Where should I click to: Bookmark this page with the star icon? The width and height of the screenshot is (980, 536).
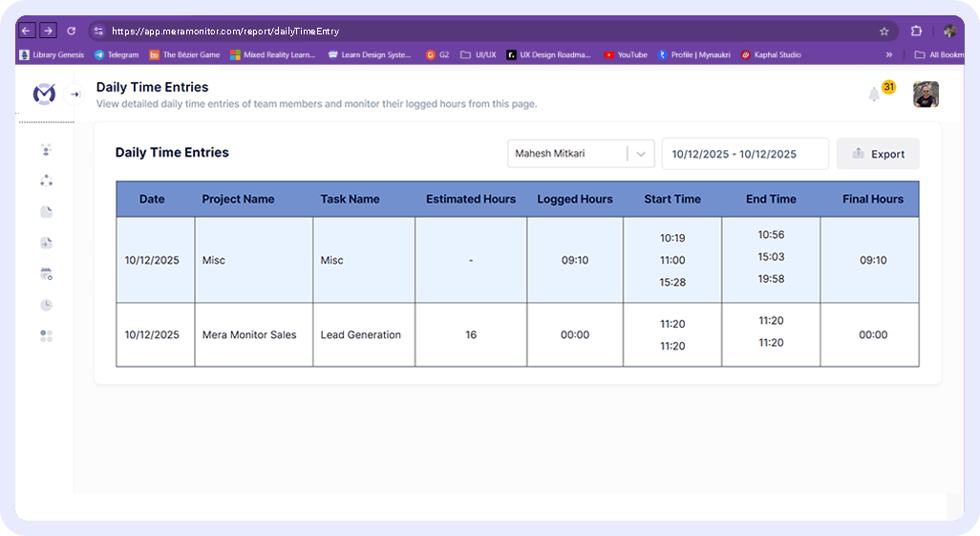tap(884, 31)
